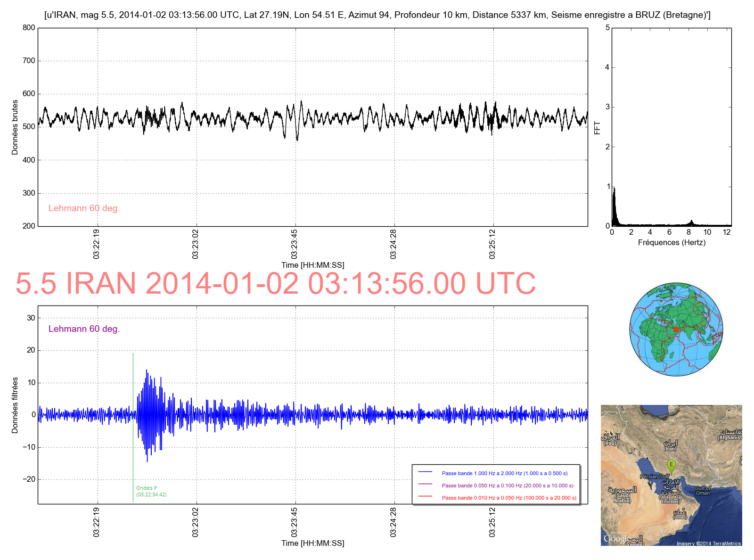Open the "Imagery ©2014 TerraMetrics" attribution

pyautogui.click(x=708, y=544)
